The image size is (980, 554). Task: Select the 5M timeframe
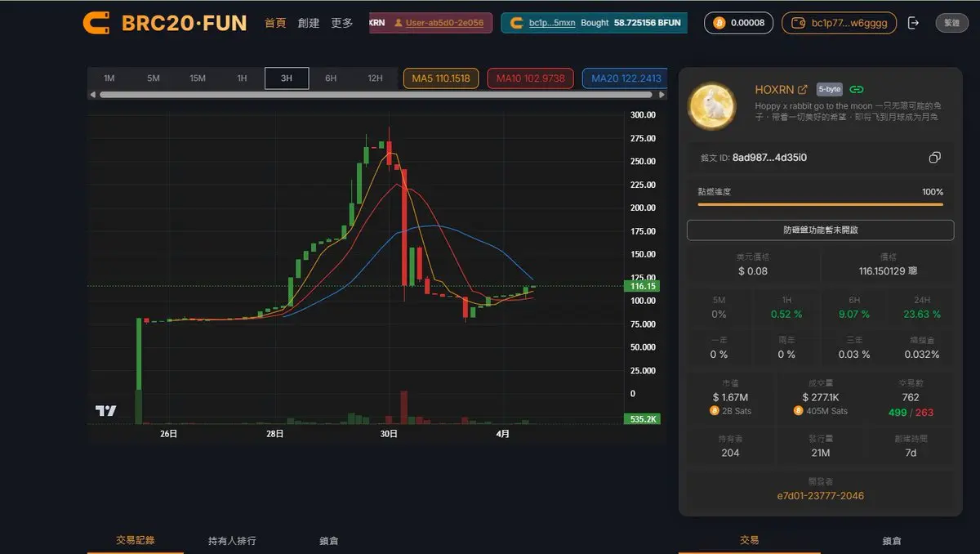tap(154, 78)
